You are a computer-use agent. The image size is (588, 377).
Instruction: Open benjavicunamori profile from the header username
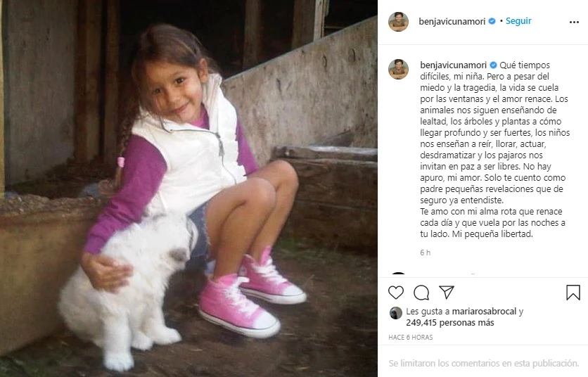452,21
